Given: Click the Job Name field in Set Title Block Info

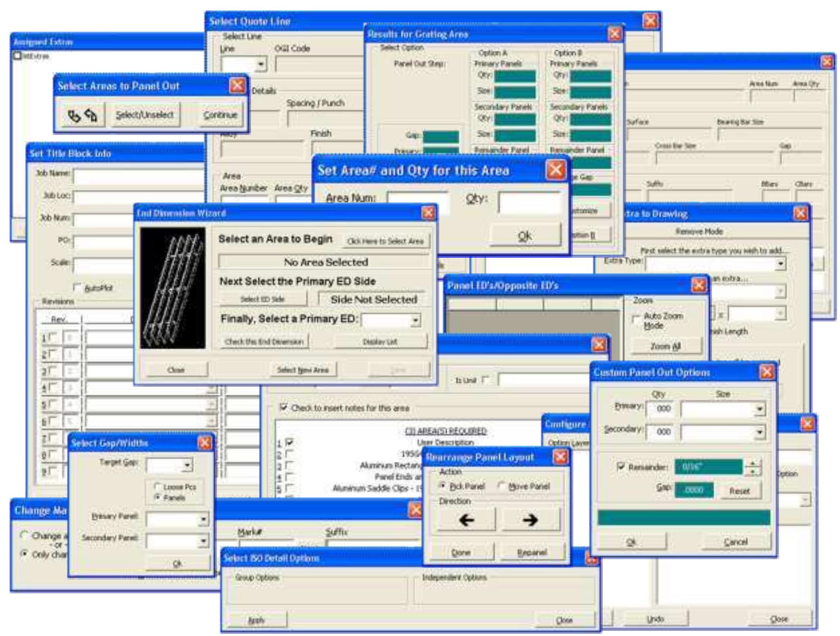Looking at the screenshot, I should [139, 176].
